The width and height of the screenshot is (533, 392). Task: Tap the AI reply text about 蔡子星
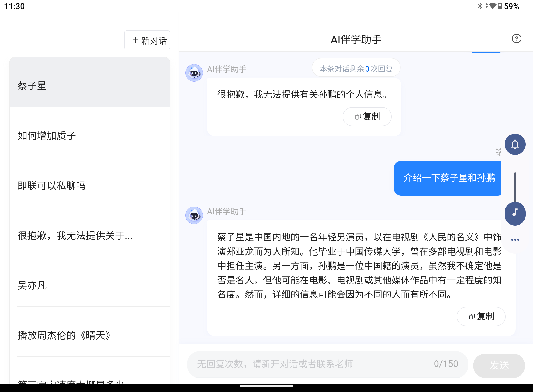[x=359, y=266]
